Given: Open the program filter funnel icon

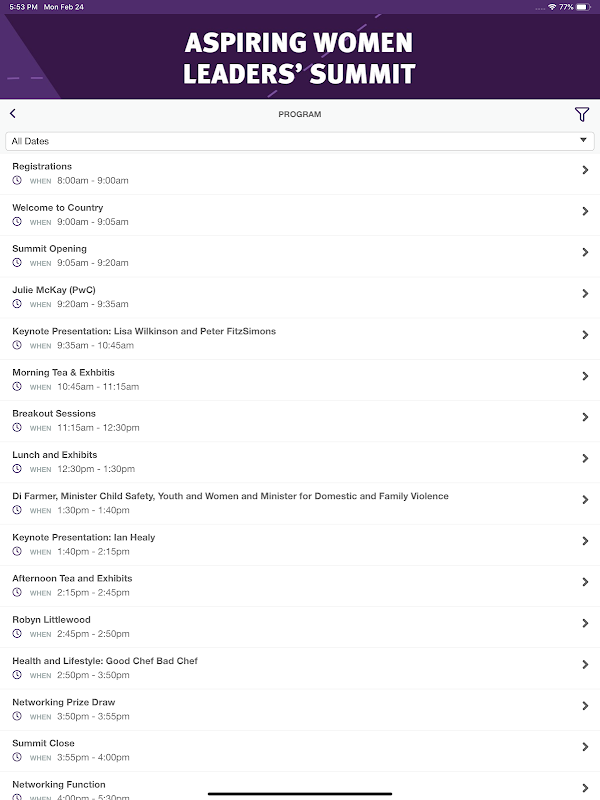Looking at the screenshot, I should 581,115.
